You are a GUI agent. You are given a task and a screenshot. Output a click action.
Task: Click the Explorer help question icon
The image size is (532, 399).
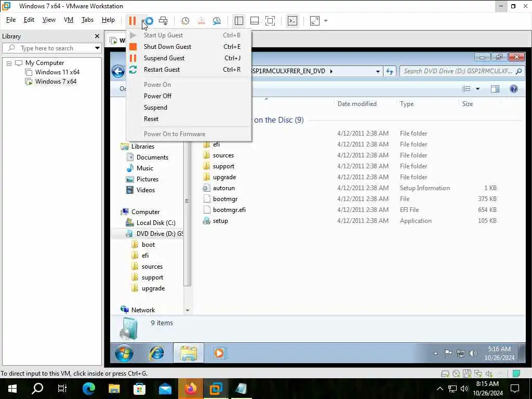[x=514, y=89]
